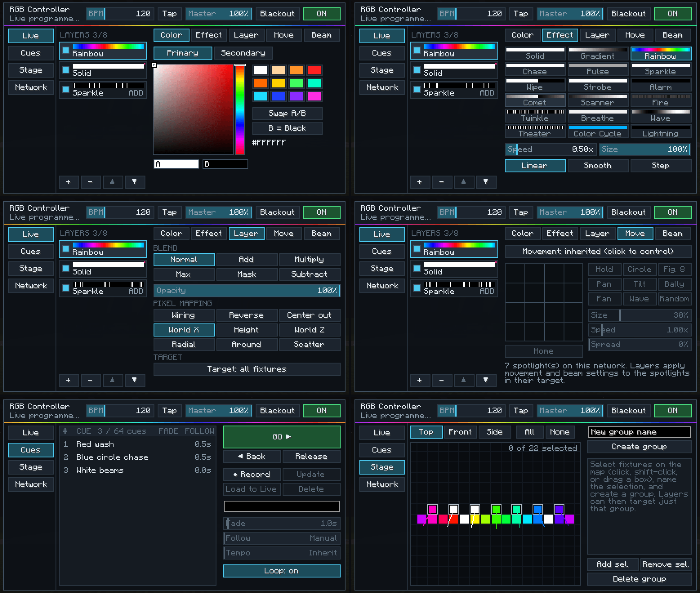Focus the New group name field
Image resolution: width=700 pixels, height=593 pixels.
pyautogui.click(x=639, y=432)
